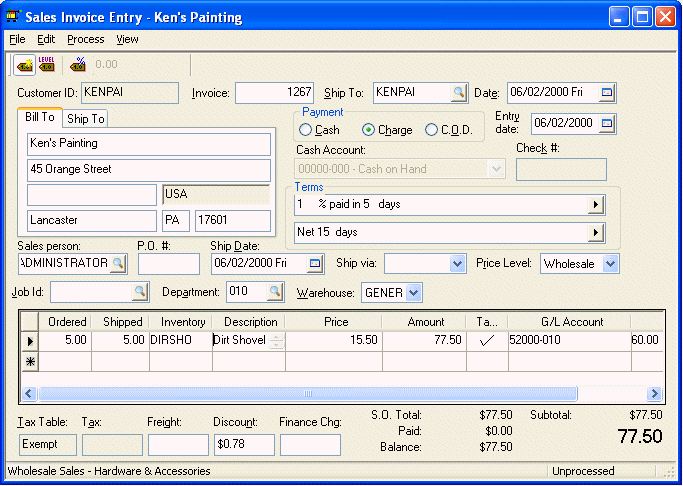Screen dimensions: 683x486
Task: Click the zip code 17601 field
Action: pyautogui.click(x=233, y=221)
